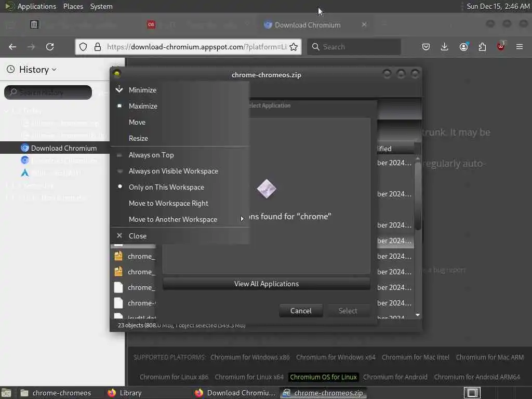Click the workspace switcher icon
Viewport: 532px width, 399px height.
pos(472,393)
